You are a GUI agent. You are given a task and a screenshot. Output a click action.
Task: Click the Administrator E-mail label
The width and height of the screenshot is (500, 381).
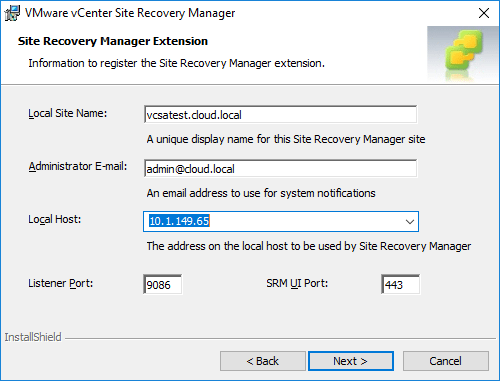click(x=78, y=166)
